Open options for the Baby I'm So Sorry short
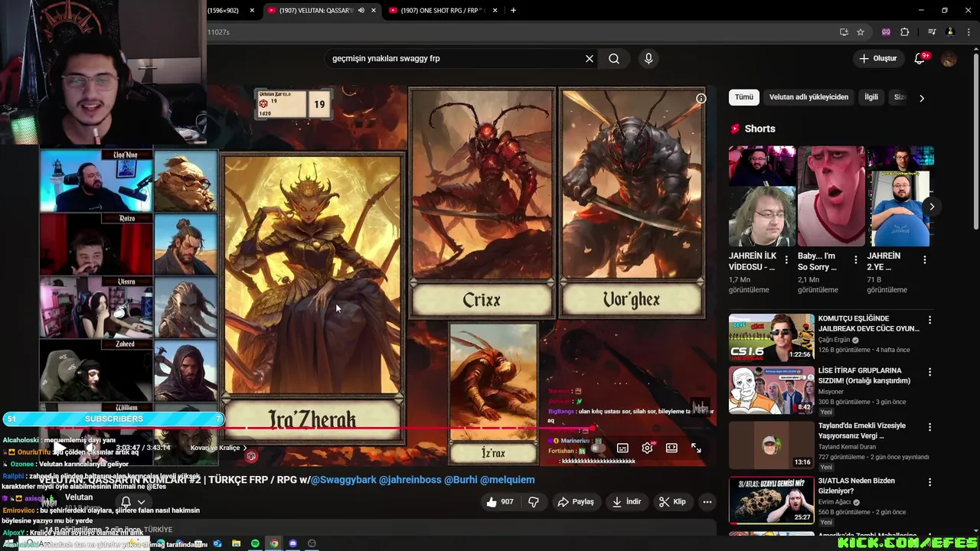 point(856,260)
